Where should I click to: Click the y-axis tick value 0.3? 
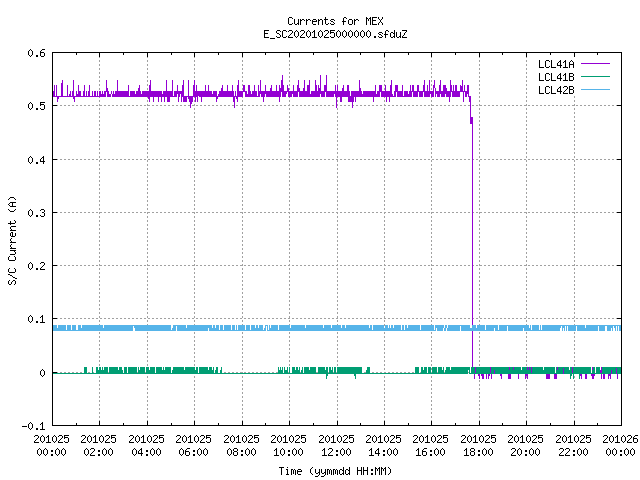click(36, 213)
